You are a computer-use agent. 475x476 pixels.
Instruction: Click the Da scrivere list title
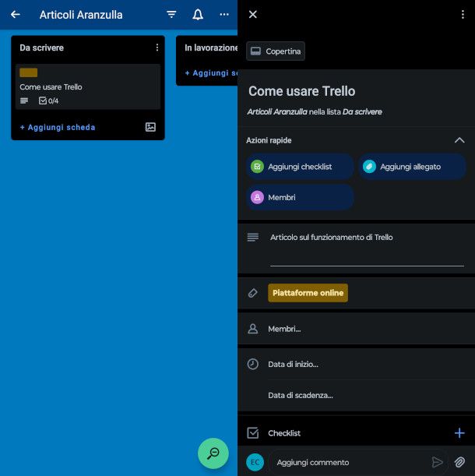(42, 48)
